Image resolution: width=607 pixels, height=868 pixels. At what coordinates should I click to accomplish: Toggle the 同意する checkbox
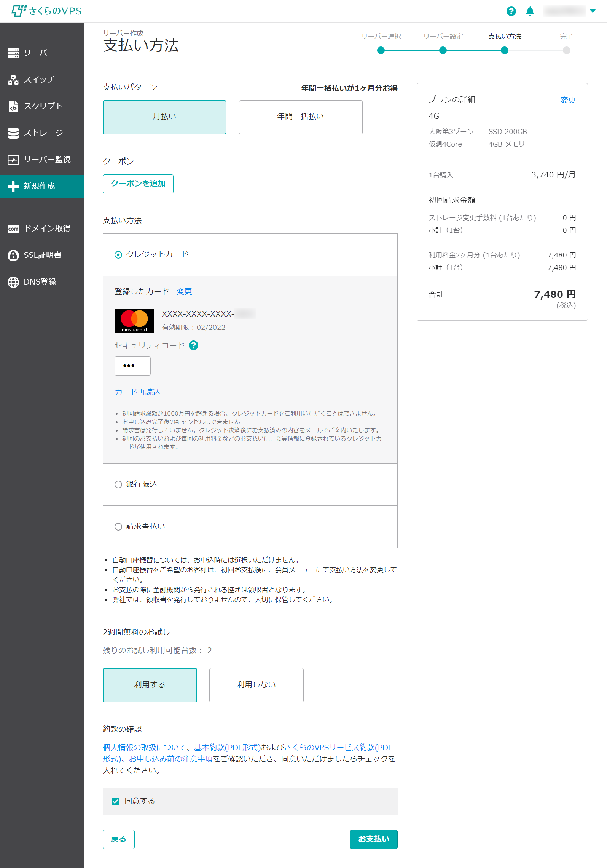tap(115, 801)
